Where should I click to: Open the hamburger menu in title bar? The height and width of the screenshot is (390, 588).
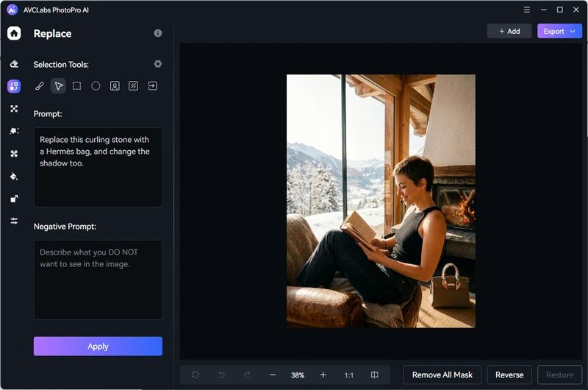point(527,10)
